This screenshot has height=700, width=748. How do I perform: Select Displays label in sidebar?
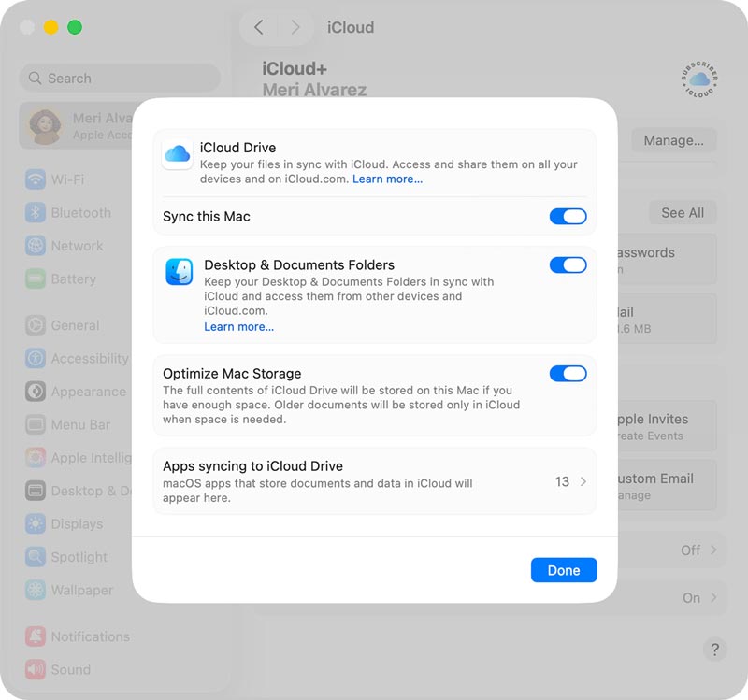point(77,523)
